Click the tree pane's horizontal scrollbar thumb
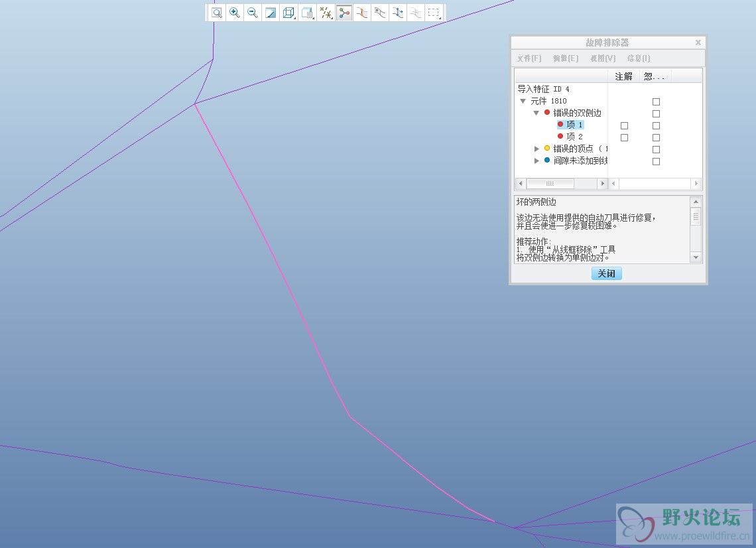The width and height of the screenshot is (756, 548). click(x=550, y=183)
